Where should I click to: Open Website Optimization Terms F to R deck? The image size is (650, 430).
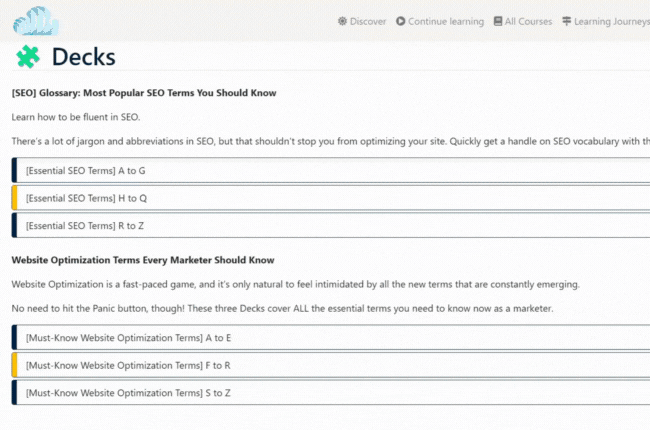pos(127,365)
